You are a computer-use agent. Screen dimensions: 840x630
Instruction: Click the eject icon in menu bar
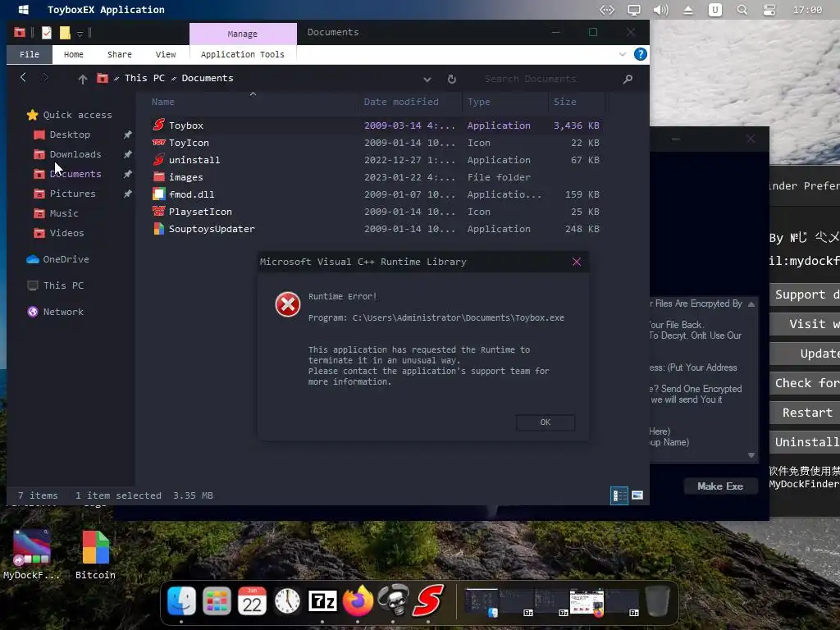pos(688,10)
